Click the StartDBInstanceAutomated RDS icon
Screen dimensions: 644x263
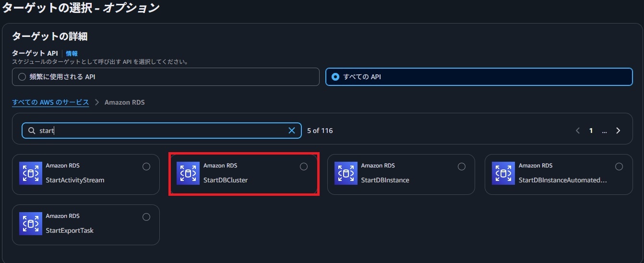503,173
